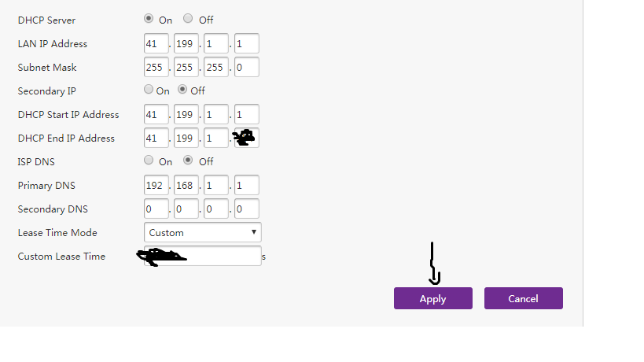The height and width of the screenshot is (362, 644).
Task: Click second octet of DHCP End IP
Action: pyautogui.click(x=186, y=138)
